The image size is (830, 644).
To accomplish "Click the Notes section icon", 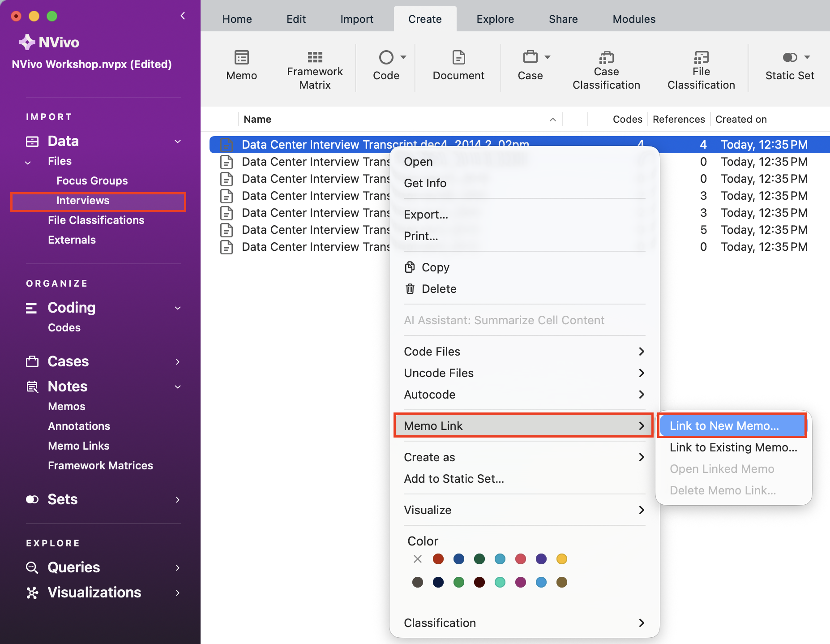I will (32, 386).
